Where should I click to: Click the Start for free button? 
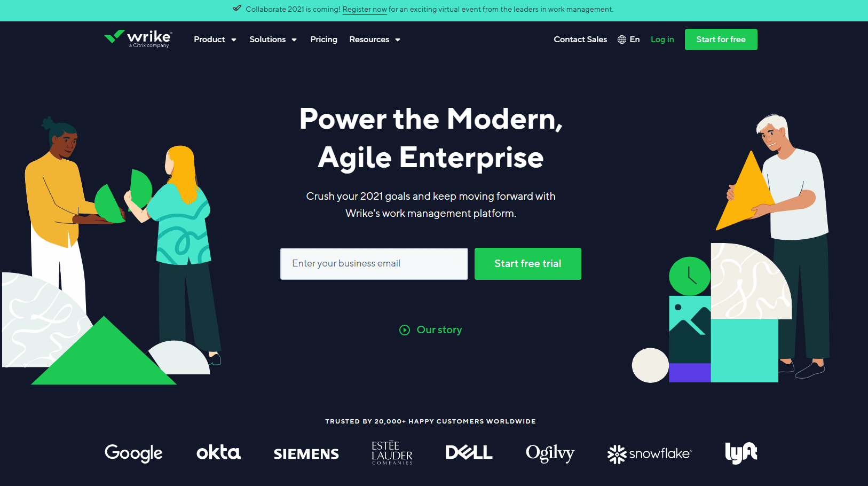tap(721, 40)
